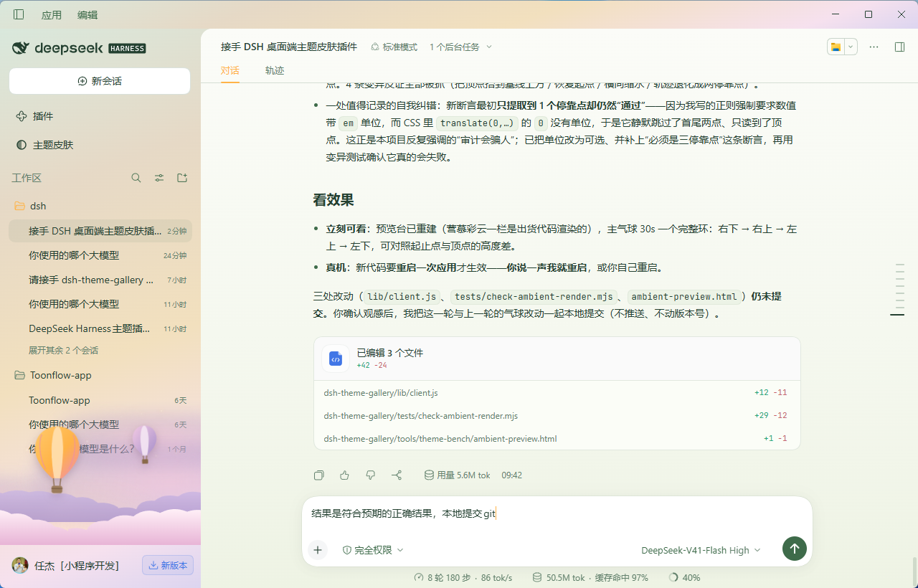The height and width of the screenshot is (588, 918).
Task: Send the message with arrow button
Action: click(794, 549)
